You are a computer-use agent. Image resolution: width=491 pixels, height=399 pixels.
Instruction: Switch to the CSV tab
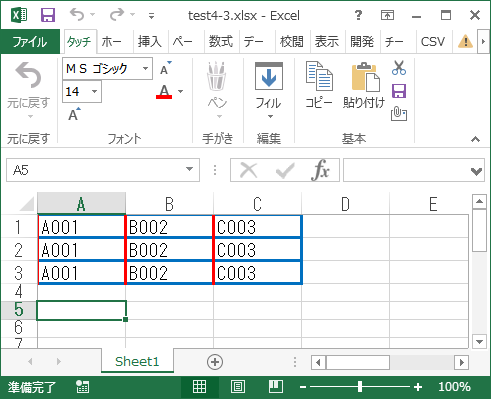pos(433,42)
